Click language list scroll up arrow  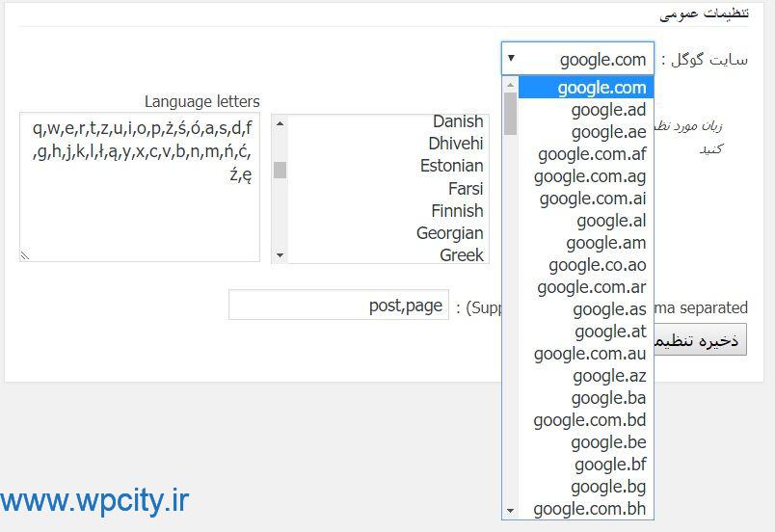click(280, 123)
